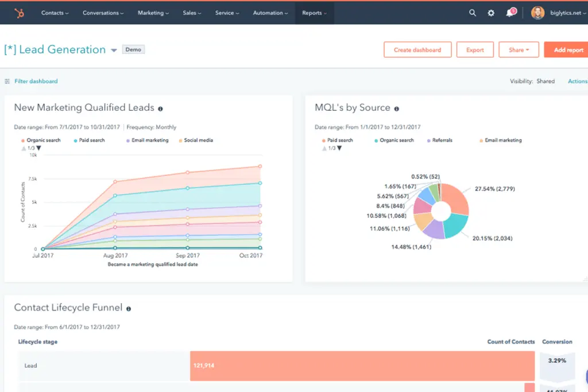
Task: Click the user avatar picture
Action: pyautogui.click(x=537, y=13)
